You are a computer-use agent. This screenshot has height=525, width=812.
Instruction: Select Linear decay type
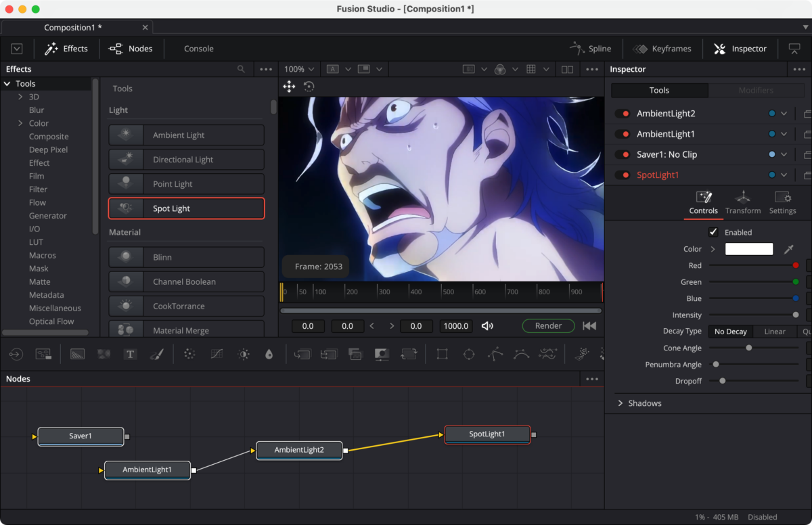click(775, 332)
